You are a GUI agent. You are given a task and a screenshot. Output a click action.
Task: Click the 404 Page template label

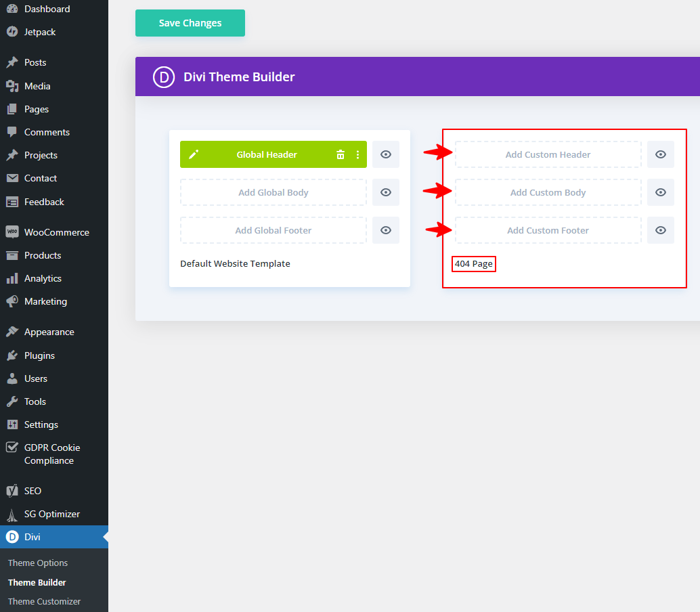tap(474, 264)
